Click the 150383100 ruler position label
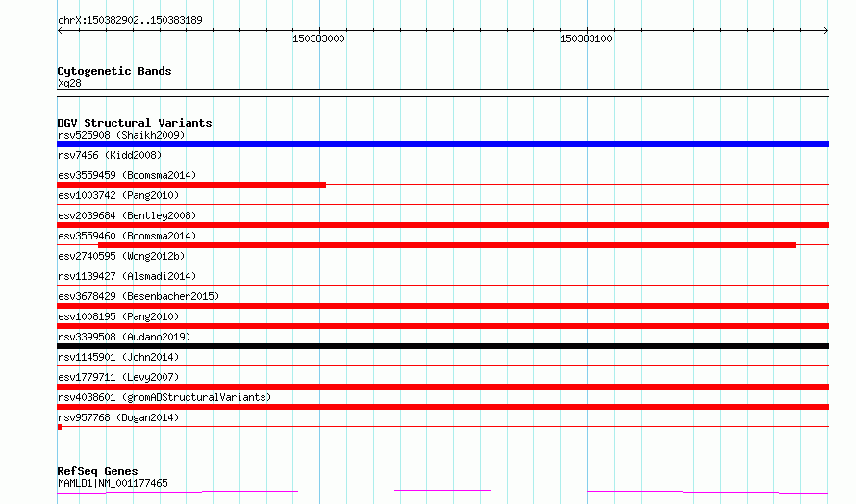 pyautogui.click(x=586, y=38)
